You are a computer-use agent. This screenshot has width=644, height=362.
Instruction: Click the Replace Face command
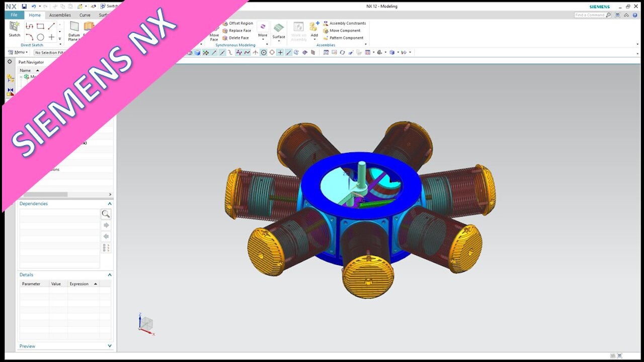(x=236, y=31)
